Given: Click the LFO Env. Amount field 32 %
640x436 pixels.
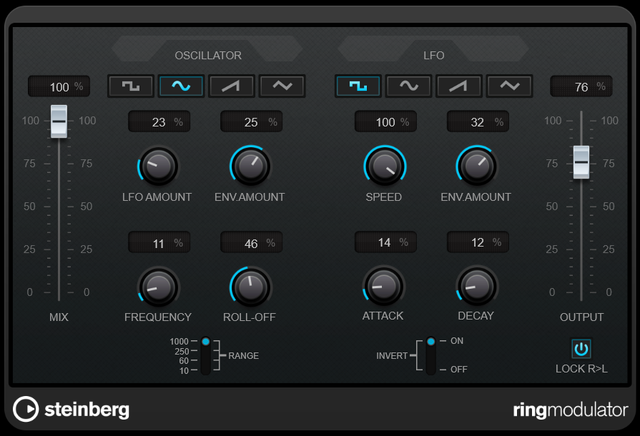Looking at the screenshot, I should click(478, 121).
